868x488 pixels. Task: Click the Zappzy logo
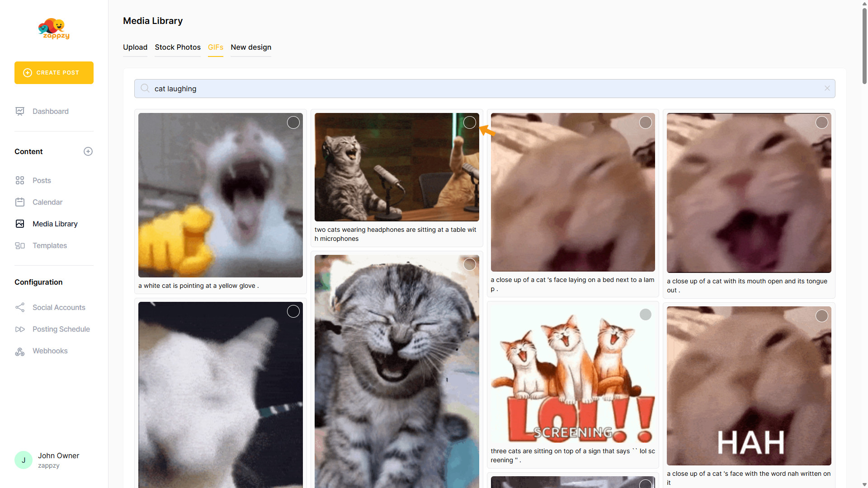pyautogui.click(x=54, y=29)
